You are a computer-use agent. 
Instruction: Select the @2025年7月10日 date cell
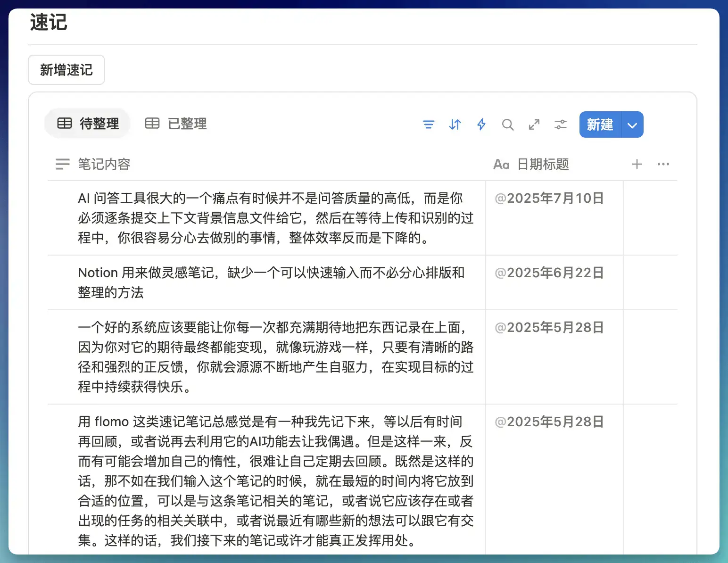549,199
